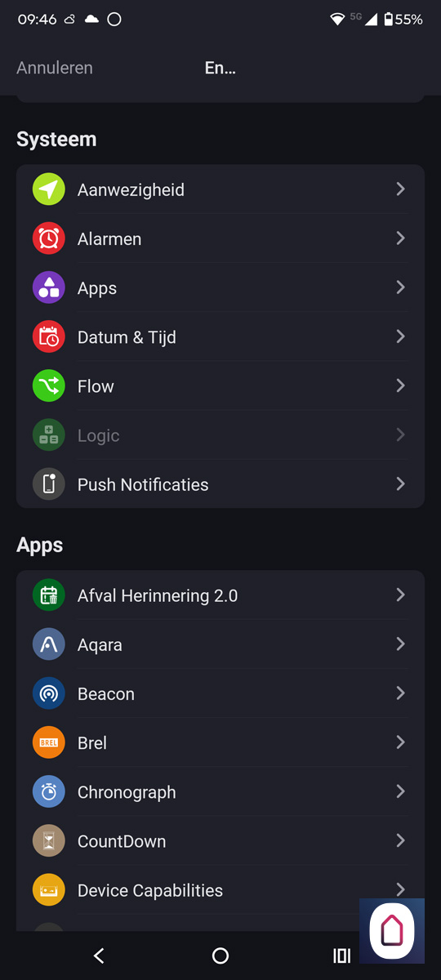Expand the Aqara row chevron
The image size is (441, 980).
click(400, 644)
